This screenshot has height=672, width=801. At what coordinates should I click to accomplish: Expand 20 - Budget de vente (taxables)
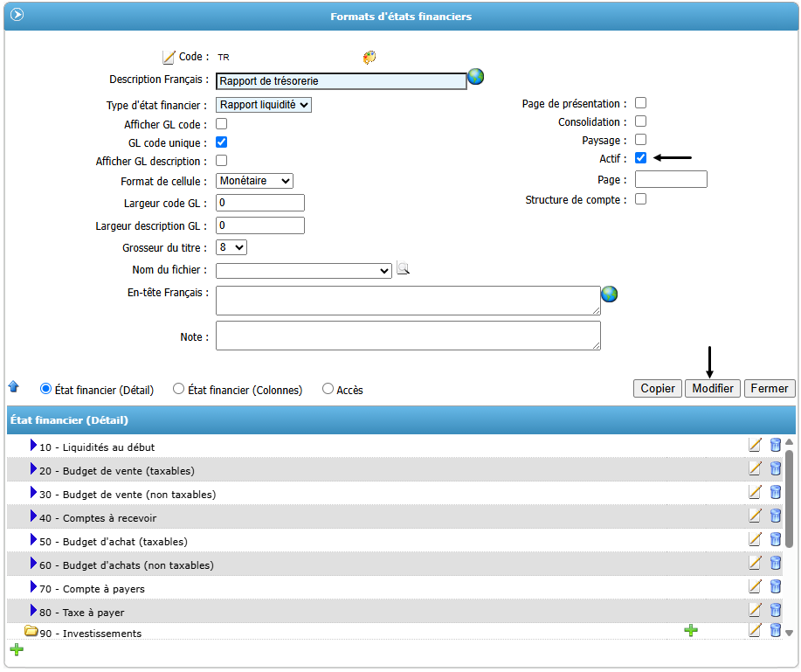click(33, 468)
